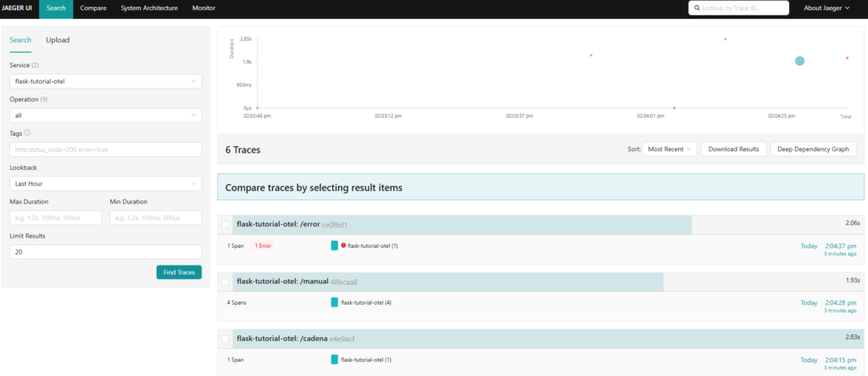Click teal service marker in /cadena trace
Image resolution: width=868 pixels, height=376 pixels.
pyautogui.click(x=335, y=359)
